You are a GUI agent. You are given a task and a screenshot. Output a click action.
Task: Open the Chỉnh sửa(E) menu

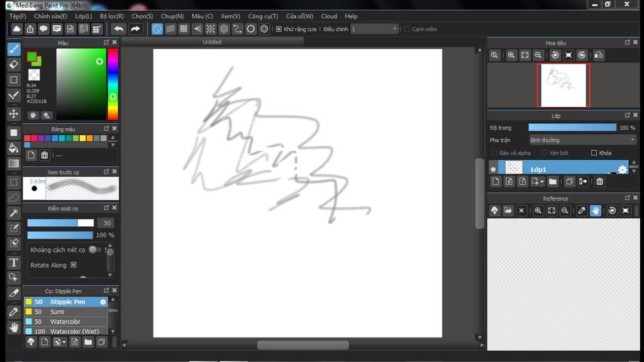tap(50, 16)
